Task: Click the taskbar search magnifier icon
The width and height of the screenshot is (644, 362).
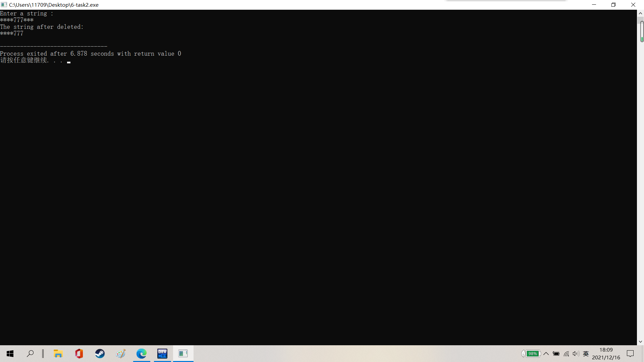Action: point(30,354)
